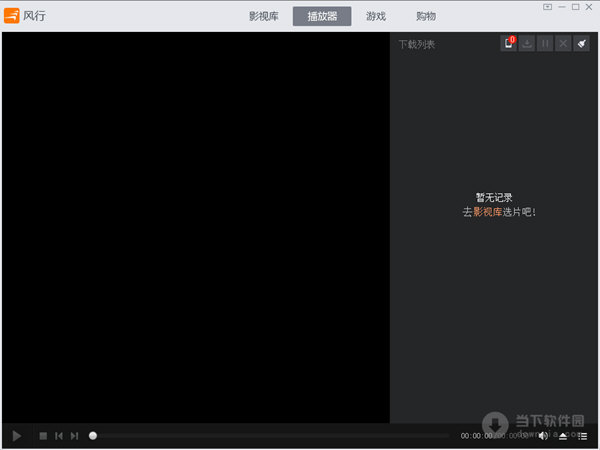
Task: Skip to the previous video
Action: pyautogui.click(x=59, y=436)
